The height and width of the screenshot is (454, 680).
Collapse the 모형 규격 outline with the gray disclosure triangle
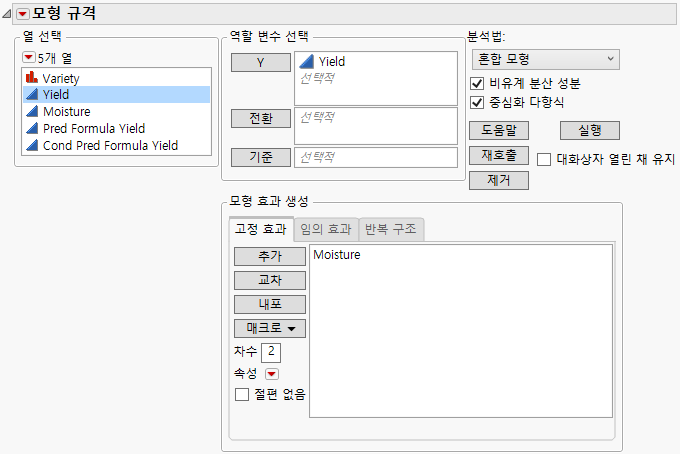click(x=8, y=13)
